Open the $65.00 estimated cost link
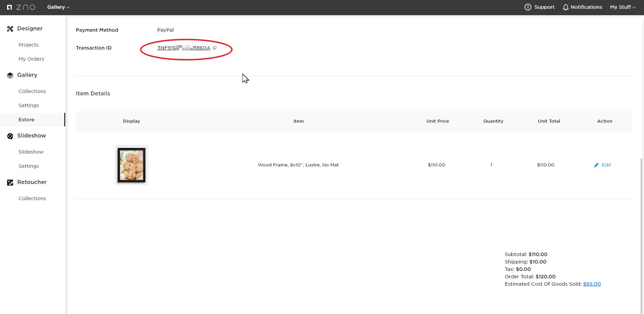Image resolution: width=644 pixels, height=314 pixels. [592, 284]
